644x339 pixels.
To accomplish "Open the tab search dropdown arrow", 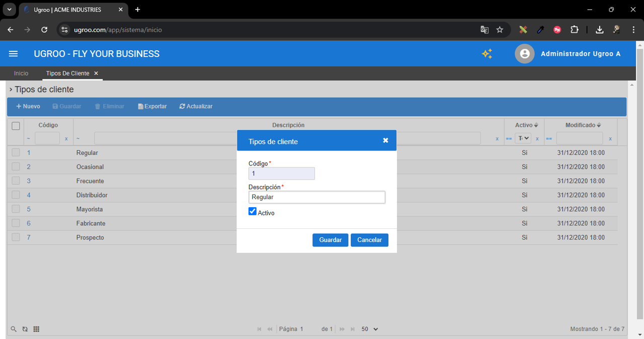I will tap(9, 10).
